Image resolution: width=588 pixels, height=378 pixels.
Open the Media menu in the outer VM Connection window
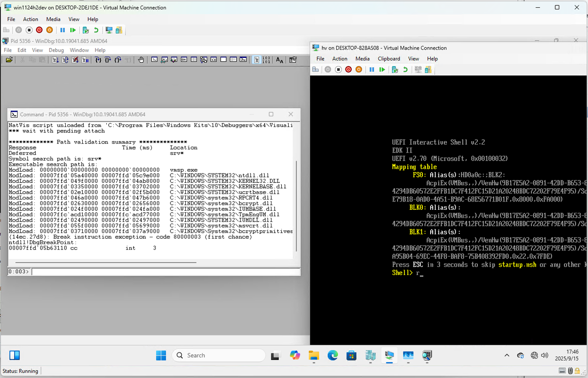pos(53,19)
